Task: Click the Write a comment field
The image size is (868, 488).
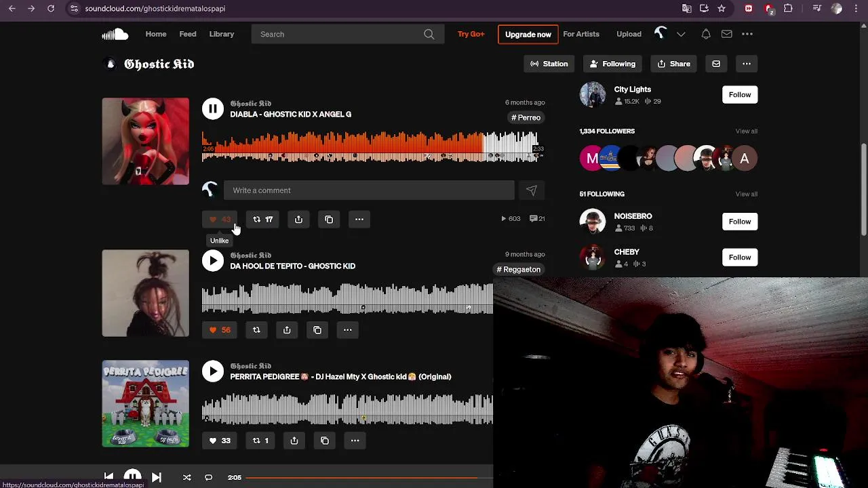Action: tap(369, 190)
